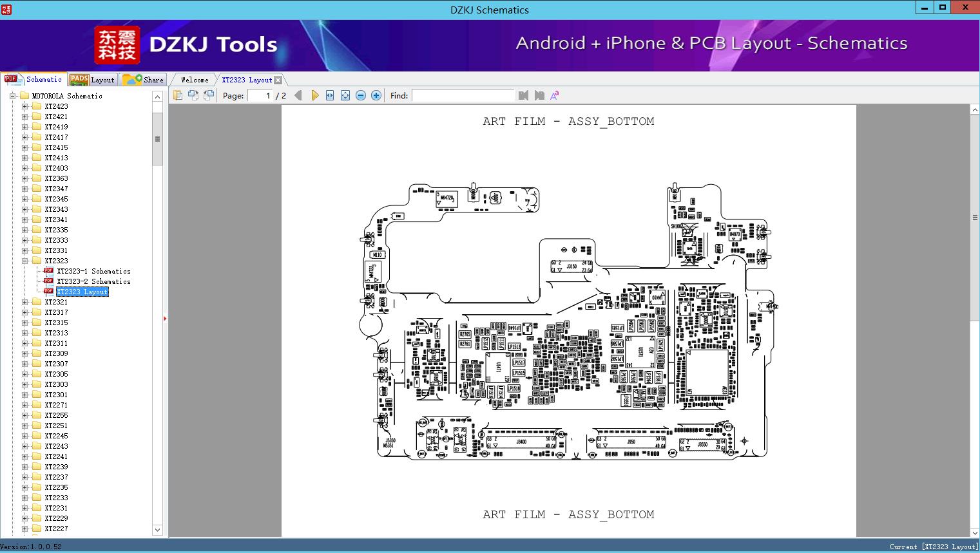This screenshot has width=980, height=553.
Task: Expand the XT2363 folder
Action: point(25,178)
